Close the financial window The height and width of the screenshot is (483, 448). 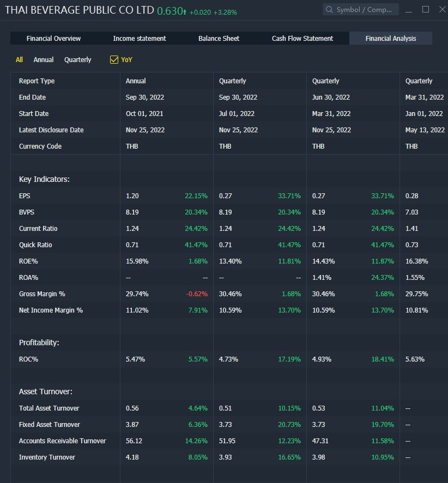tap(443, 10)
